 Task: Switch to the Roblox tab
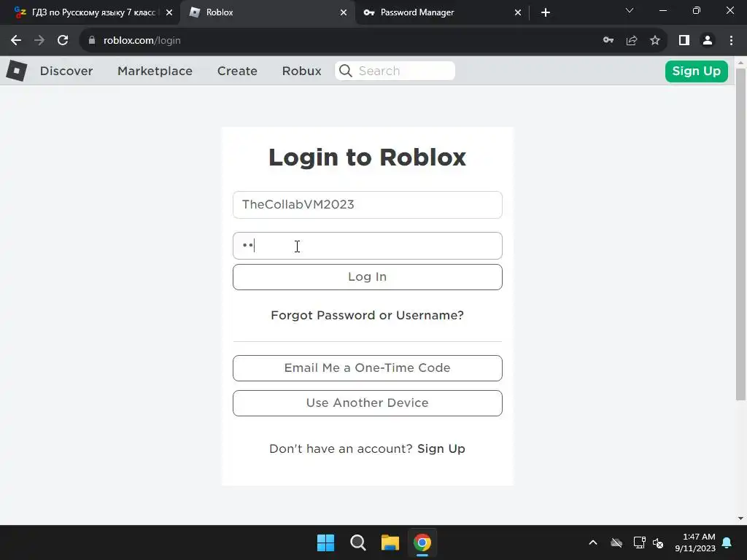click(267, 12)
